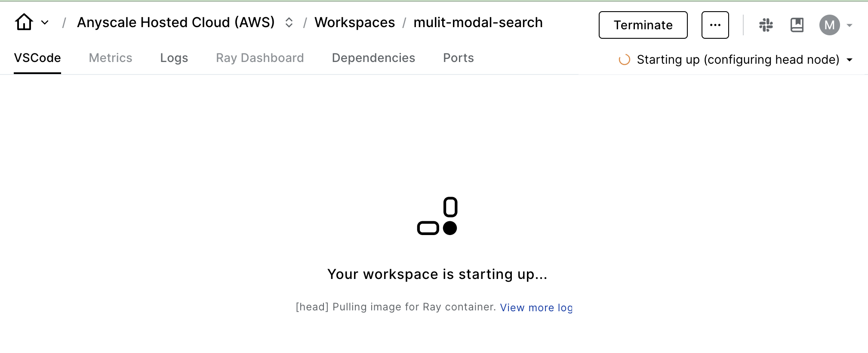Expand the chevron next to home icon
Viewport: 868px width, 353px height.
45,22
